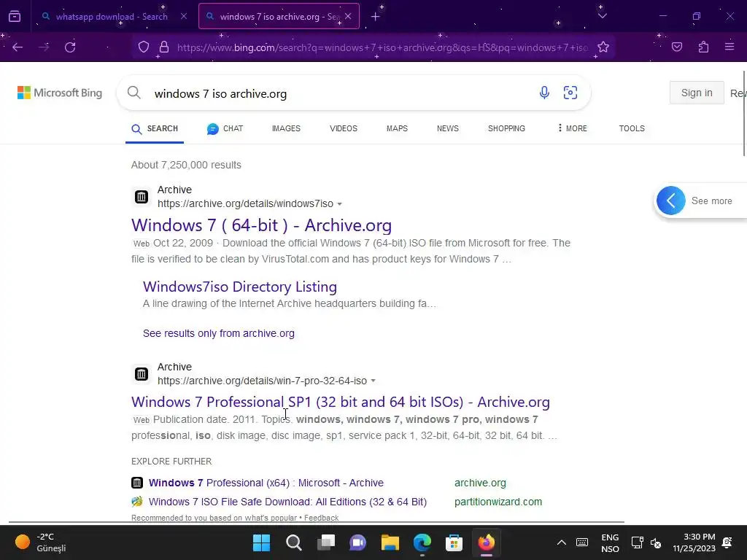Open Bing visual search camera icon
The width and height of the screenshot is (747, 560).
570,93
